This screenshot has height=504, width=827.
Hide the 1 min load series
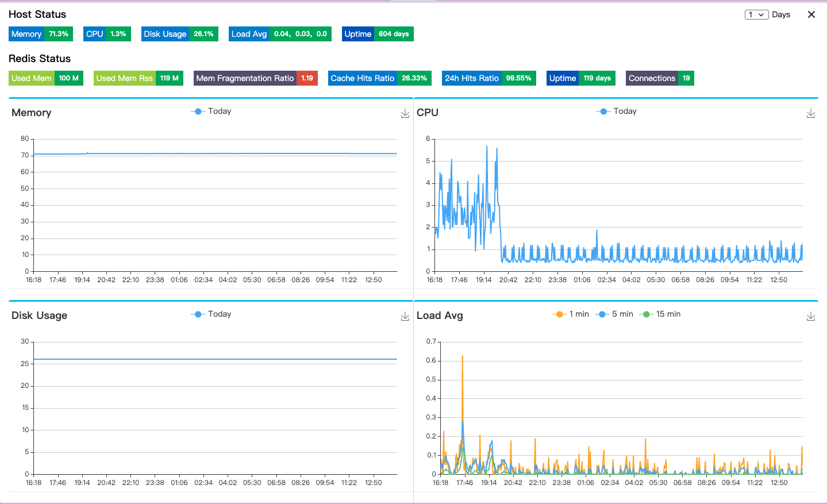coord(571,314)
